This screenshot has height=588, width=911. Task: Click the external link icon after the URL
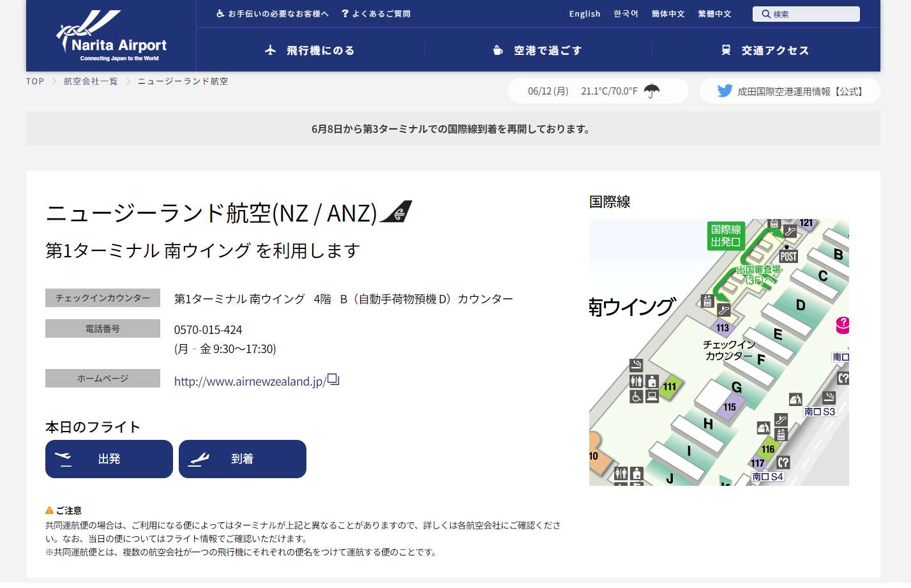point(333,380)
